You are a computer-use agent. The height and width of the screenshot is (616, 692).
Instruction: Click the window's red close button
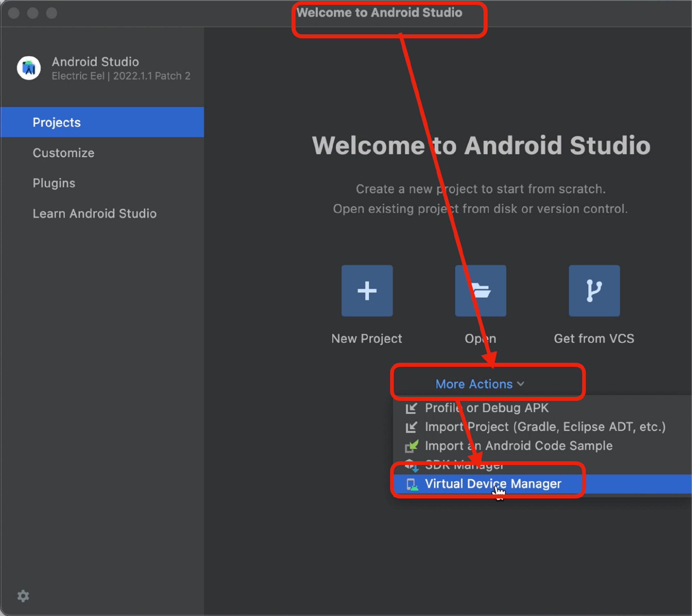14,13
